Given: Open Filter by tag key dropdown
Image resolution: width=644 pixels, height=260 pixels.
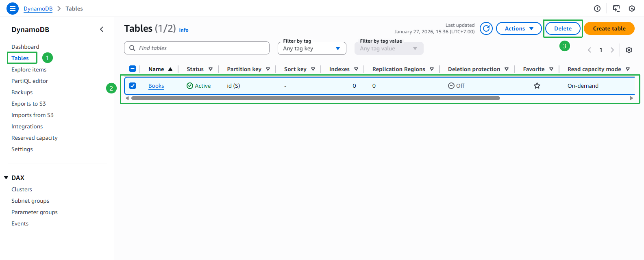Looking at the screenshot, I should click(x=312, y=48).
